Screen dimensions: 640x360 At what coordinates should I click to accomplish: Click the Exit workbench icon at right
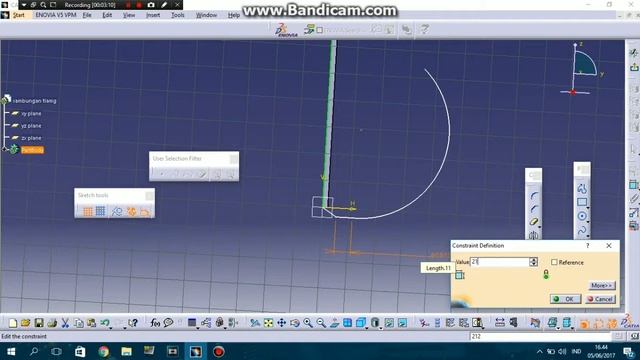coord(634,67)
